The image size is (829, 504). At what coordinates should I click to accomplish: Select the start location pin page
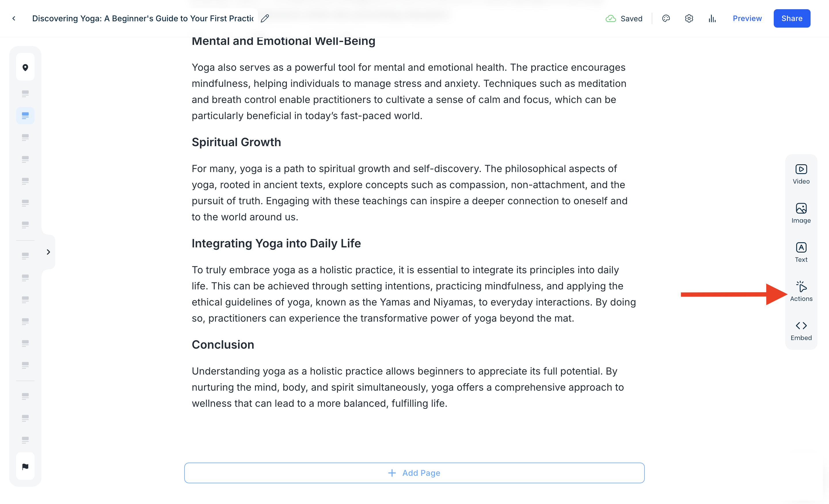point(25,67)
